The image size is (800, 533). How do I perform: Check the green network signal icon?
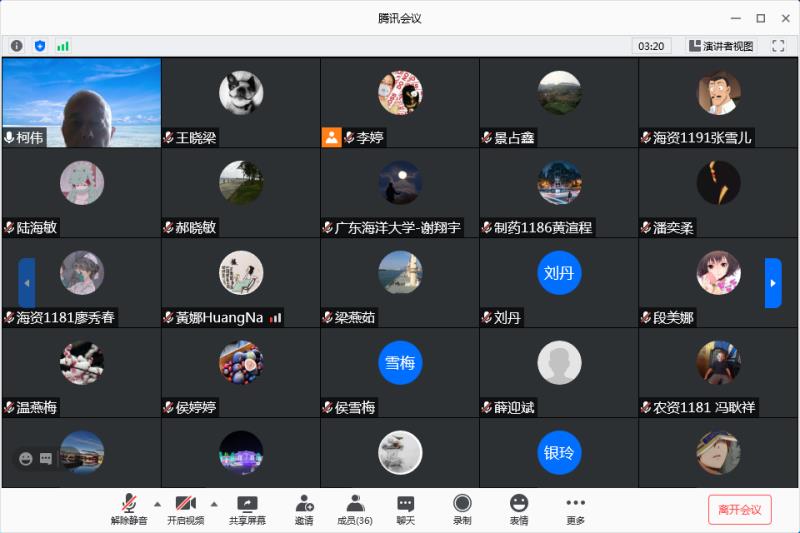point(63,46)
